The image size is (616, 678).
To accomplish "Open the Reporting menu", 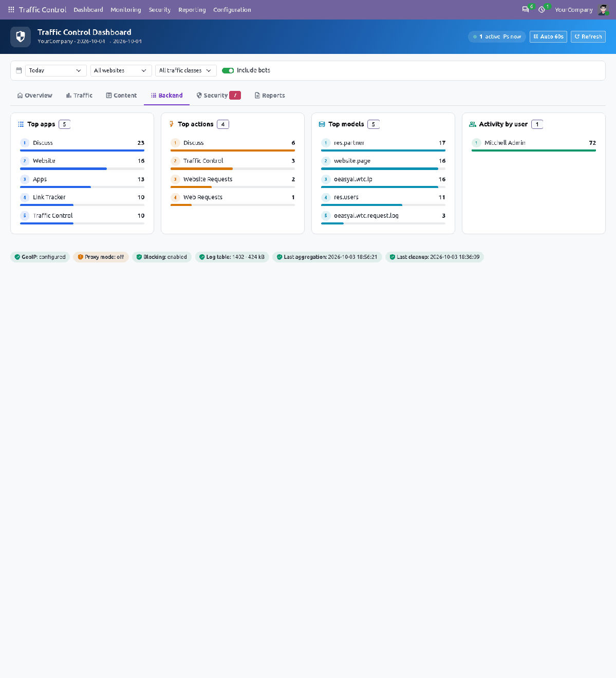I will click(192, 10).
